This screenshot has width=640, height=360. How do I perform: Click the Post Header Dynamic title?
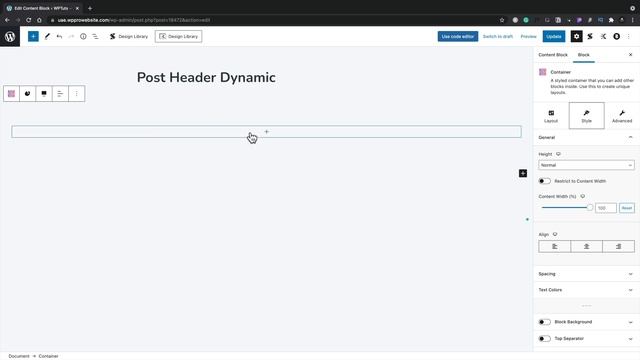[x=206, y=78]
